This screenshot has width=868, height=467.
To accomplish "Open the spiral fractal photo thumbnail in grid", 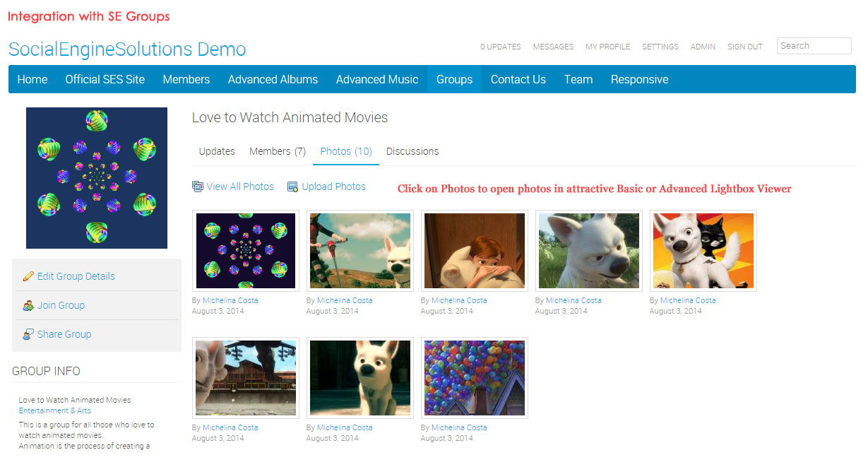I will tap(246, 251).
